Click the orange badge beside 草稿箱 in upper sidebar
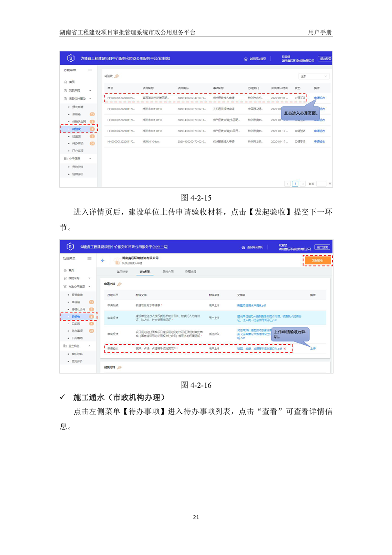This screenshot has width=392, height=555. click(92, 114)
